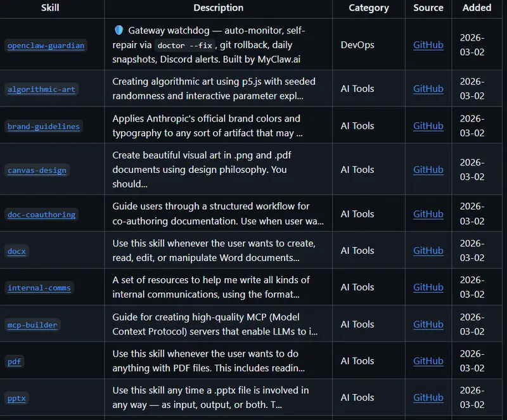Click the shield emoji in openclaw-guardian description

pos(119,30)
